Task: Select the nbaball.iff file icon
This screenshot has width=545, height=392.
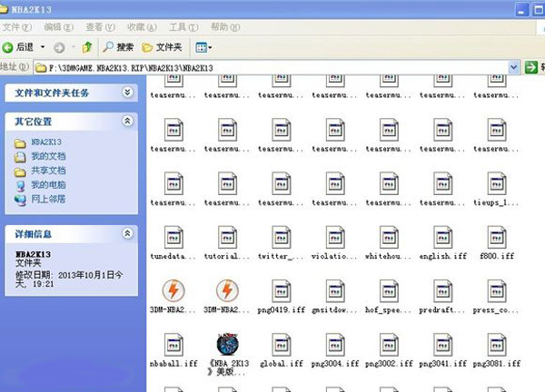Action: coord(173,345)
